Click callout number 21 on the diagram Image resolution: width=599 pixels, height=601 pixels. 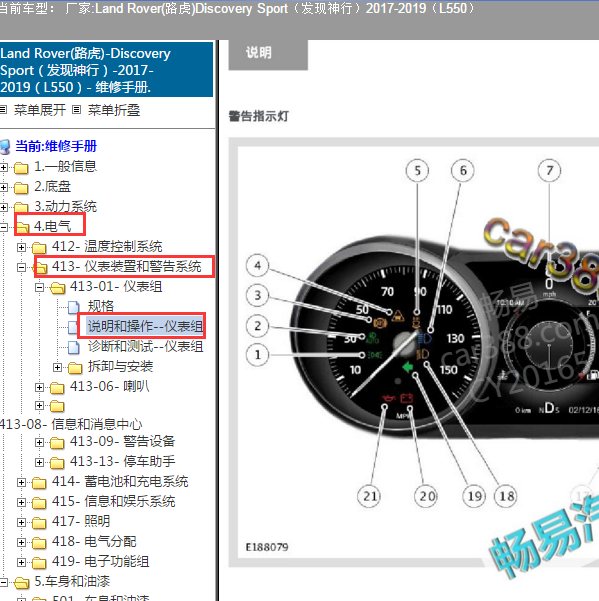369,496
